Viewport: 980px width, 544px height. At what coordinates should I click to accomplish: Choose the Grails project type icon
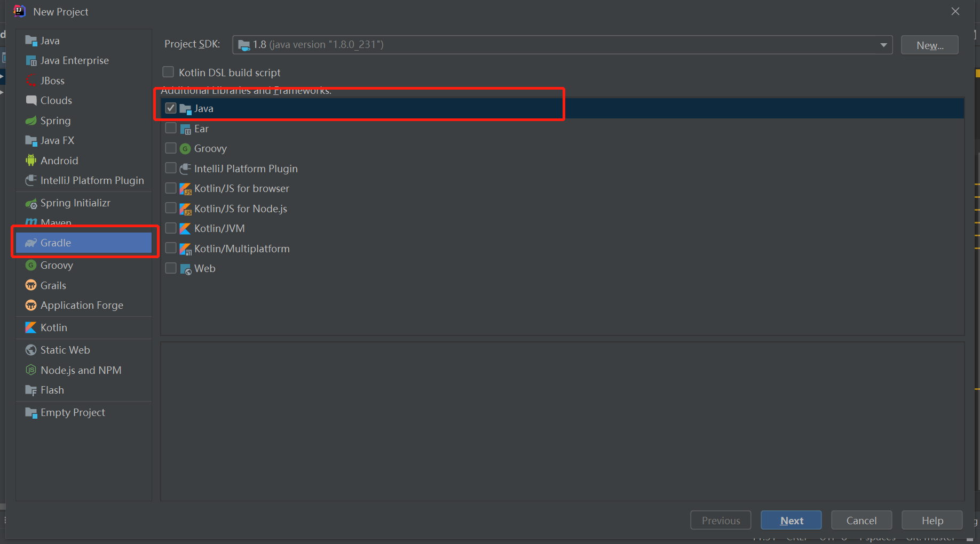pos(31,285)
